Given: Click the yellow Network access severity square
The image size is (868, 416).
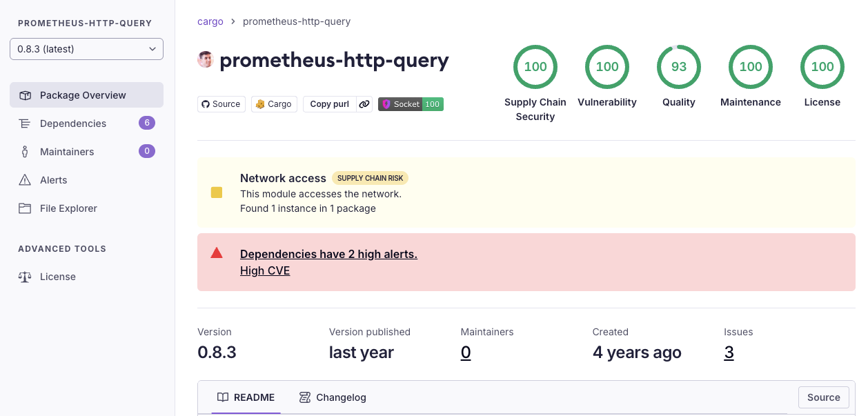Looking at the screenshot, I should tap(217, 192).
